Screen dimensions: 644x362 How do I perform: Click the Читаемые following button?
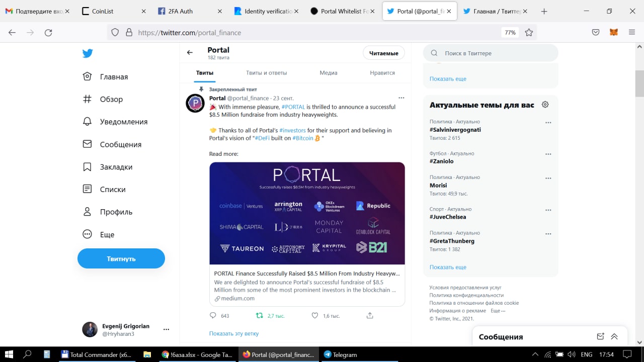tap(384, 53)
